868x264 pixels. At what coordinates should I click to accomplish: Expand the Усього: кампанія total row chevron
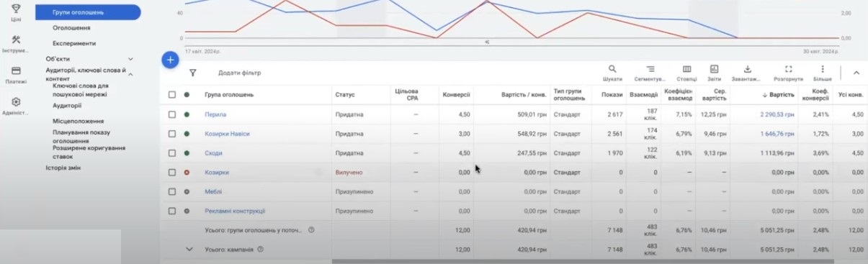tap(189, 249)
